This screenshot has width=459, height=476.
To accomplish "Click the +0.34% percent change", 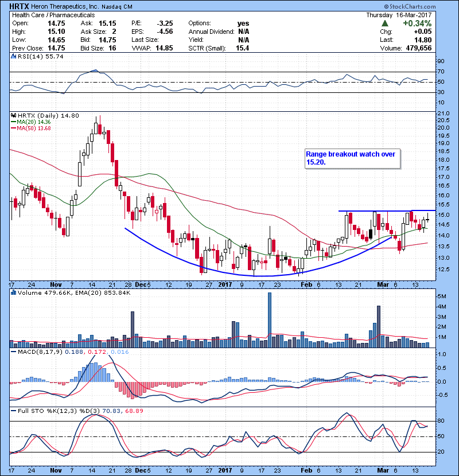I will click(417, 24).
